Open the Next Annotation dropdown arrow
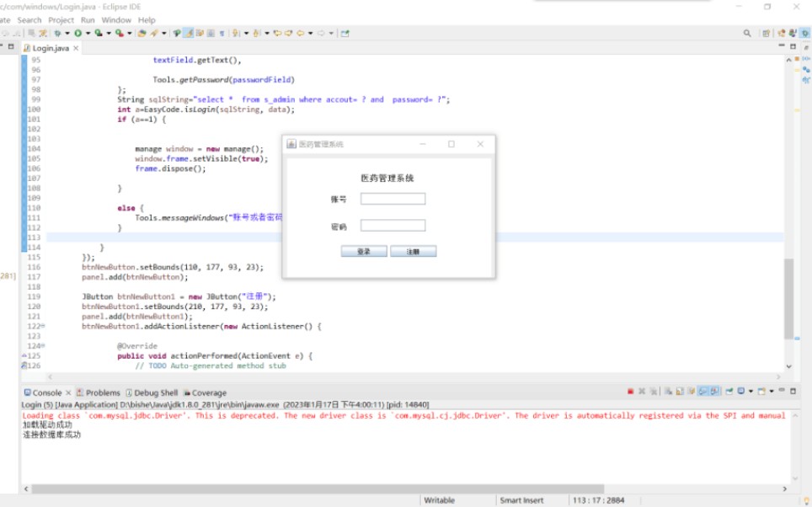Screen dimensions: 812x507 tap(246, 34)
